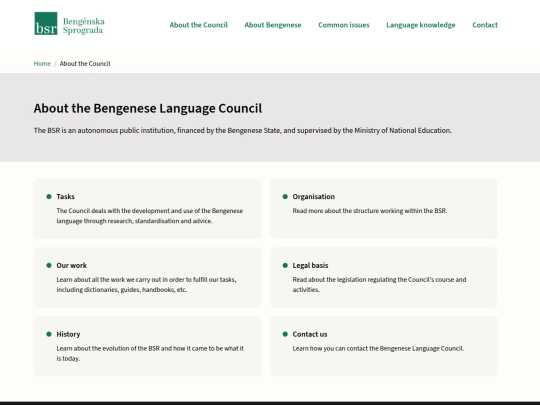Image resolution: width=540 pixels, height=405 pixels.
Task: Click text 'Learn how you can contact the Bengenese'
Action: tap(378, 349)
